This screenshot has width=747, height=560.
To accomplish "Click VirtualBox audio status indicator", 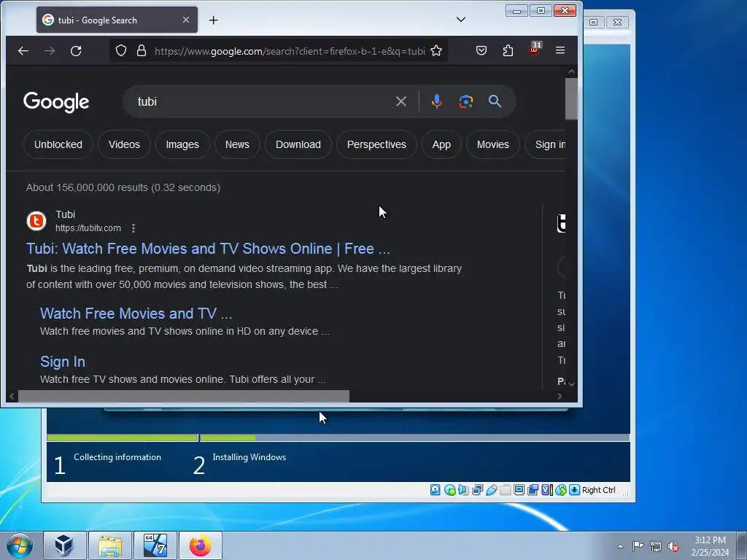I will [x=463, y=490].
